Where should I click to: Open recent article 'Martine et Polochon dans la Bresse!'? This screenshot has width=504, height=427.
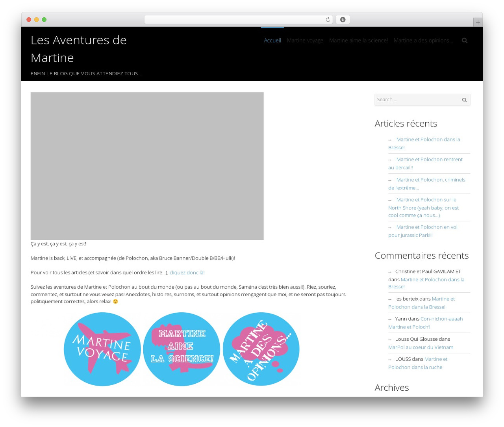(424, 143)
